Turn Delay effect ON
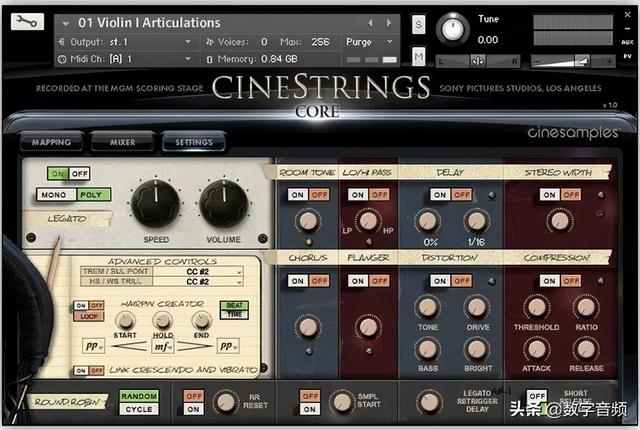 440,195
